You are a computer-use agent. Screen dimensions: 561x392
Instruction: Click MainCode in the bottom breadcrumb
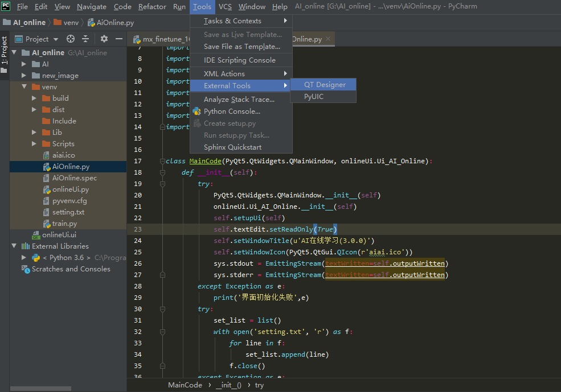click(185, 385)
